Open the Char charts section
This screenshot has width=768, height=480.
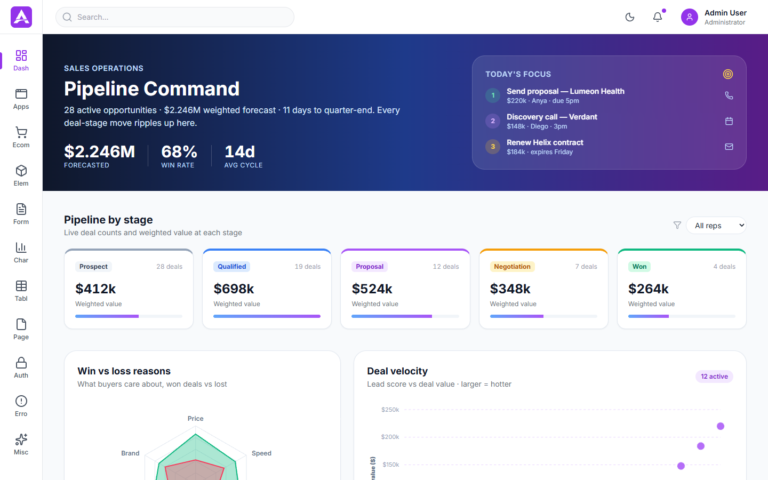[x=21, y=253]
